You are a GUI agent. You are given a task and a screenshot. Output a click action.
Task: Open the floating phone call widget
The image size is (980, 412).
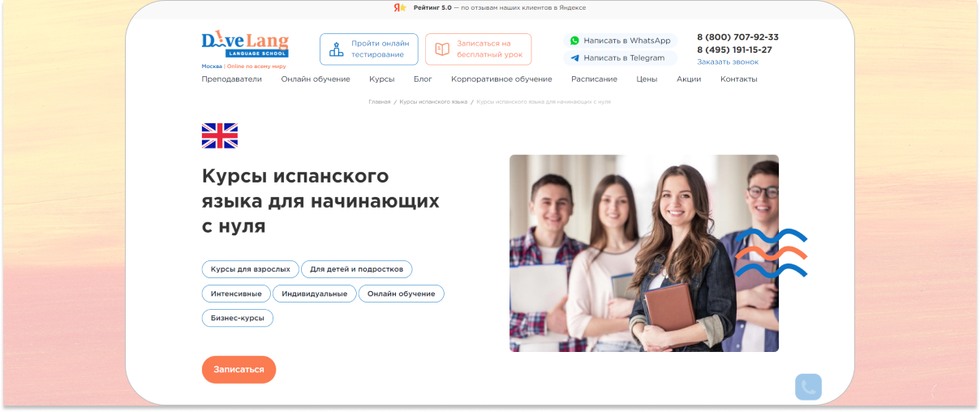(x=808, y=387)
